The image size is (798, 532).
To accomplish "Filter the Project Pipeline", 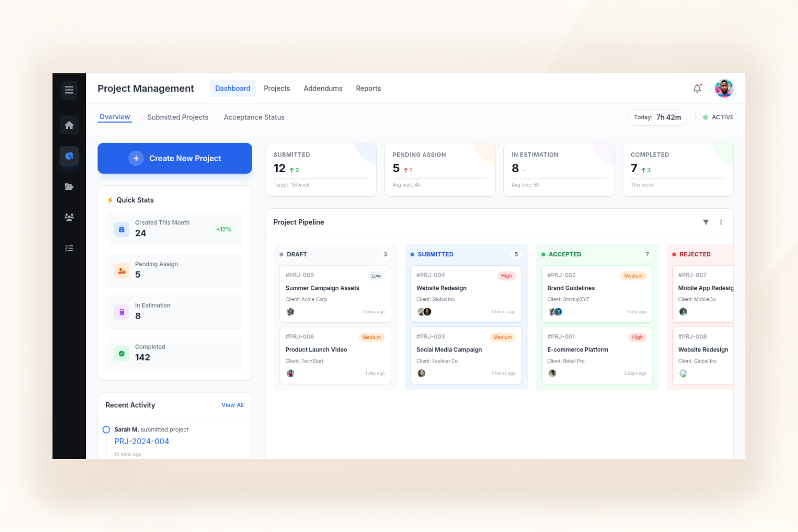I will click(706, 222).
